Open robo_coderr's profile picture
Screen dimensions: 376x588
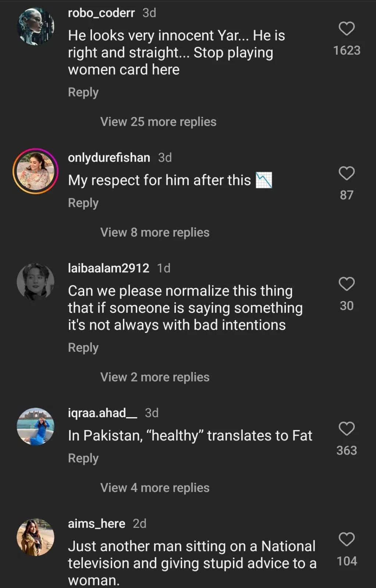pyautogui.click(x=36, y=27)
